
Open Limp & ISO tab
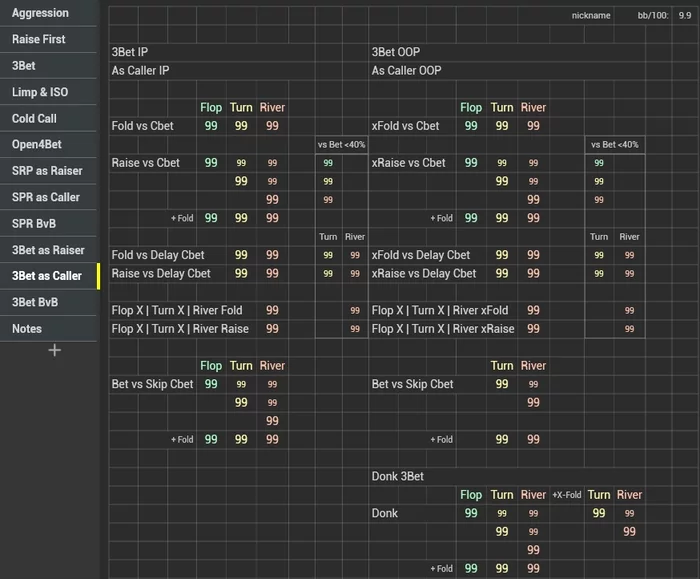[x=40, y=92]
